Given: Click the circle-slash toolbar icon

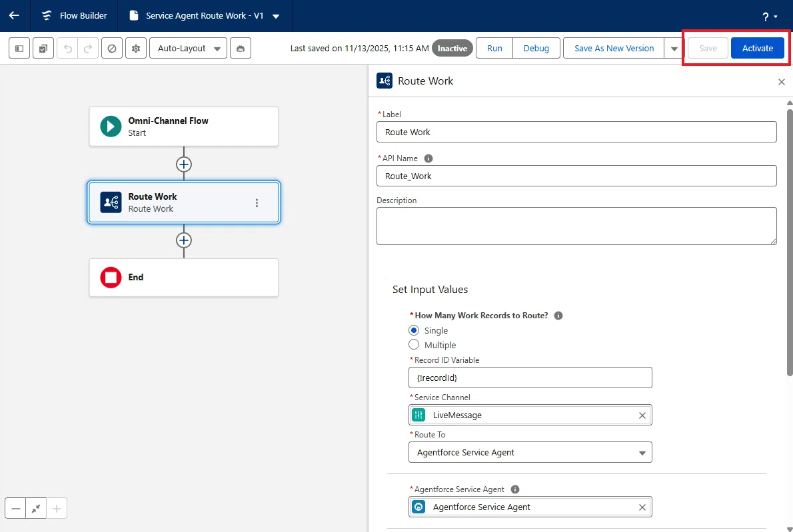Looking at the screenshot, I should 112,49.
